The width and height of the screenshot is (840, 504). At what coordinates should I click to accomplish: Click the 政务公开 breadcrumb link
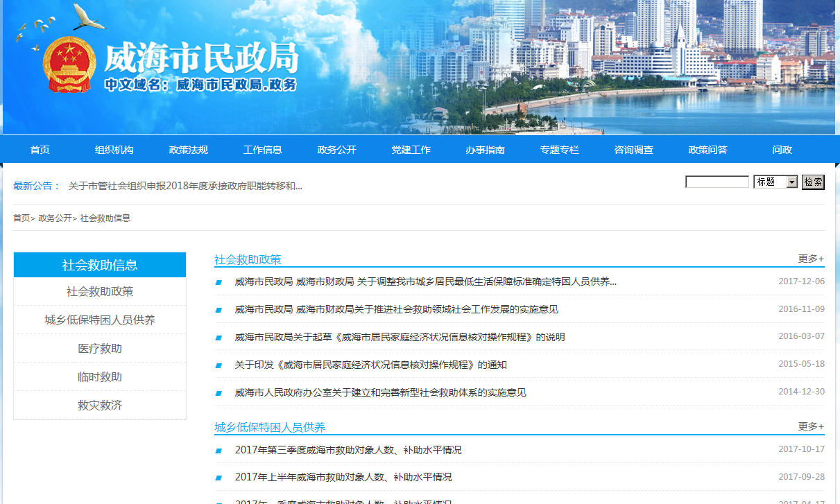point(55,218)
